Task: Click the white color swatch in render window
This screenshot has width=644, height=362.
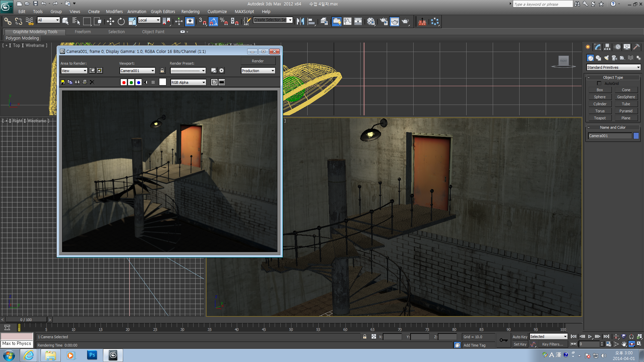Action: click(x=163, y=82)
